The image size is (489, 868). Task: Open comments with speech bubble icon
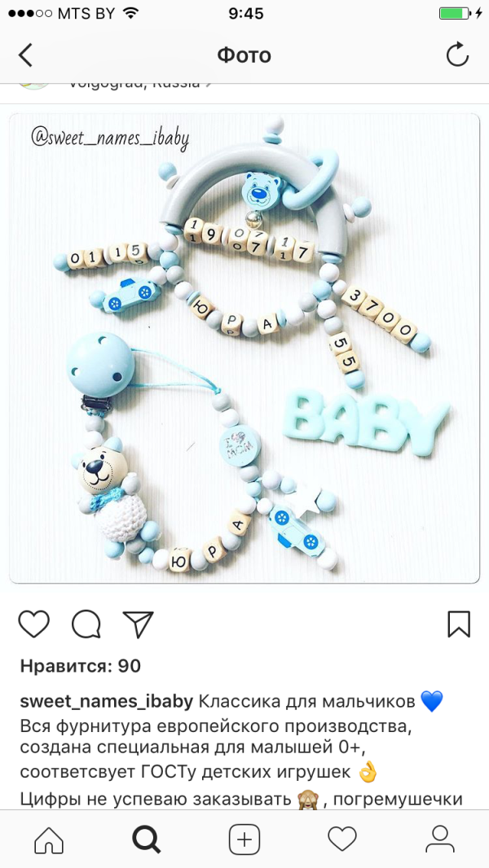click(x=86, y=624)
